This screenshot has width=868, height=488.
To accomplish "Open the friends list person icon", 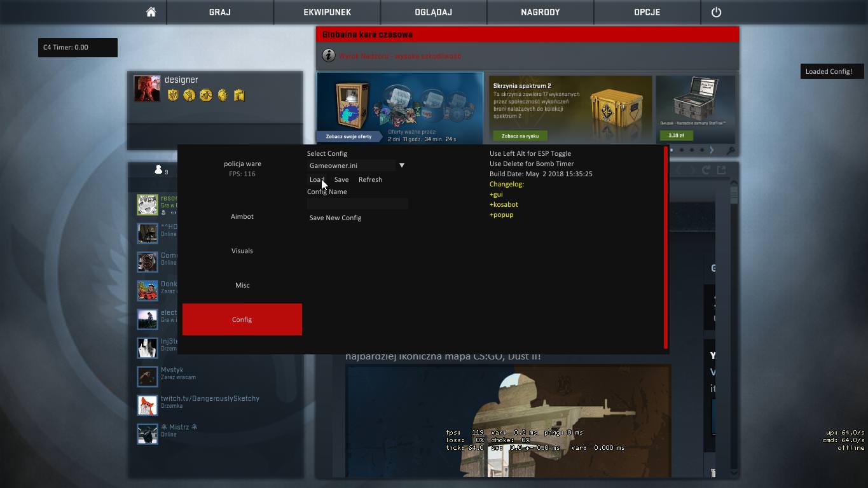I will (158, 170).
